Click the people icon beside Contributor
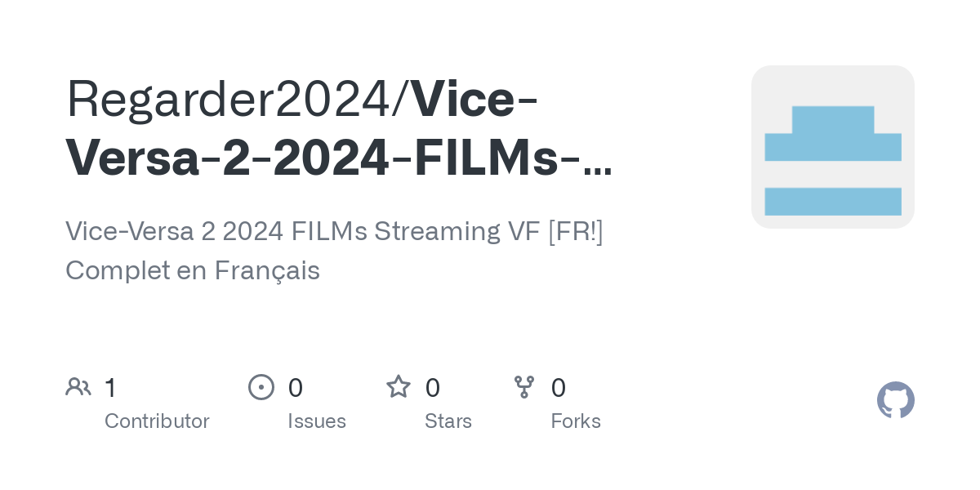The image size is (980, 490). (78, 387)
